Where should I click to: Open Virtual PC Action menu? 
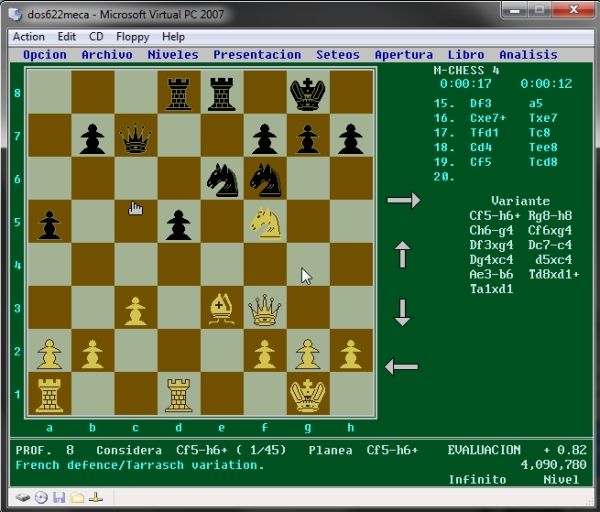click(x=29, y=37)
